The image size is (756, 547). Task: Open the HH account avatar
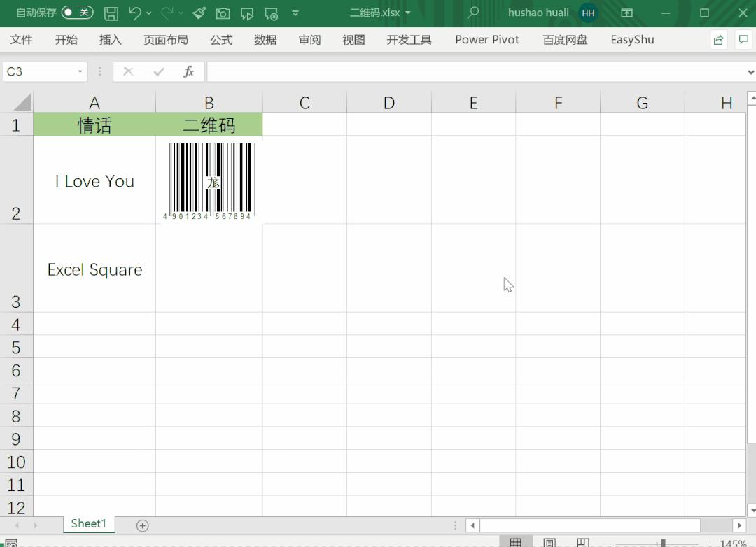[588, 13]
